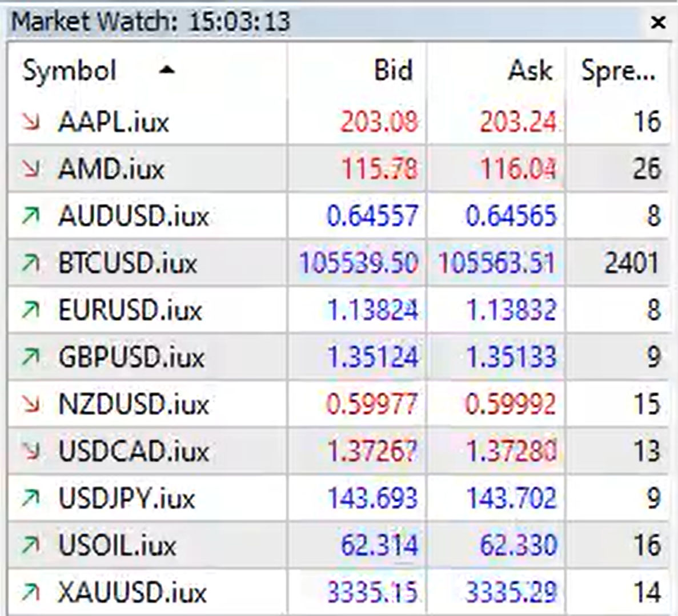
Task: Click the NZDUSD.iux down-arrow trend icon
Action: coord(30,404)
